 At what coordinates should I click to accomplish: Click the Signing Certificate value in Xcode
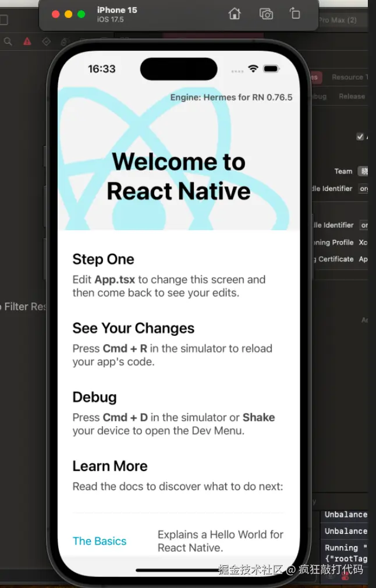pyautogui.click(x=363, y=259)
